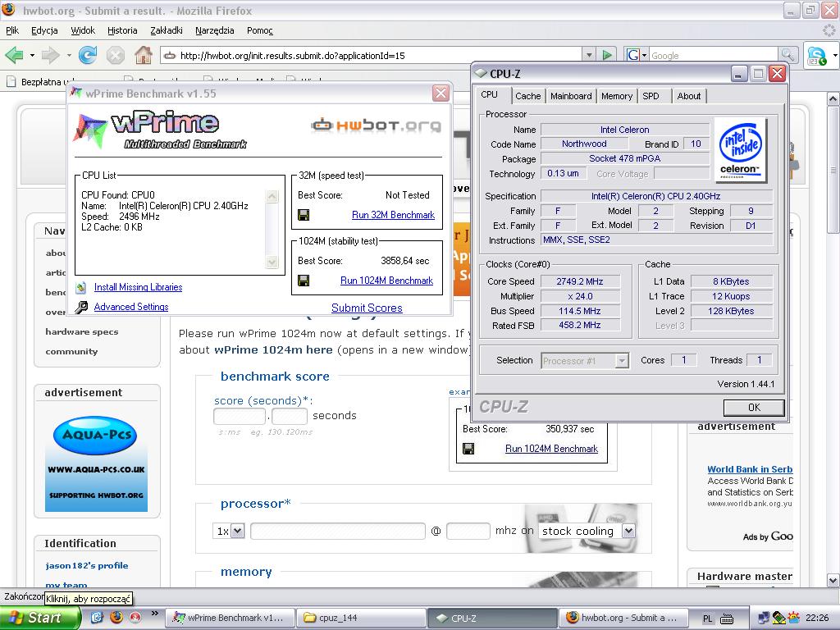Click the Skype toolbar icon

(x=816, y=56)
